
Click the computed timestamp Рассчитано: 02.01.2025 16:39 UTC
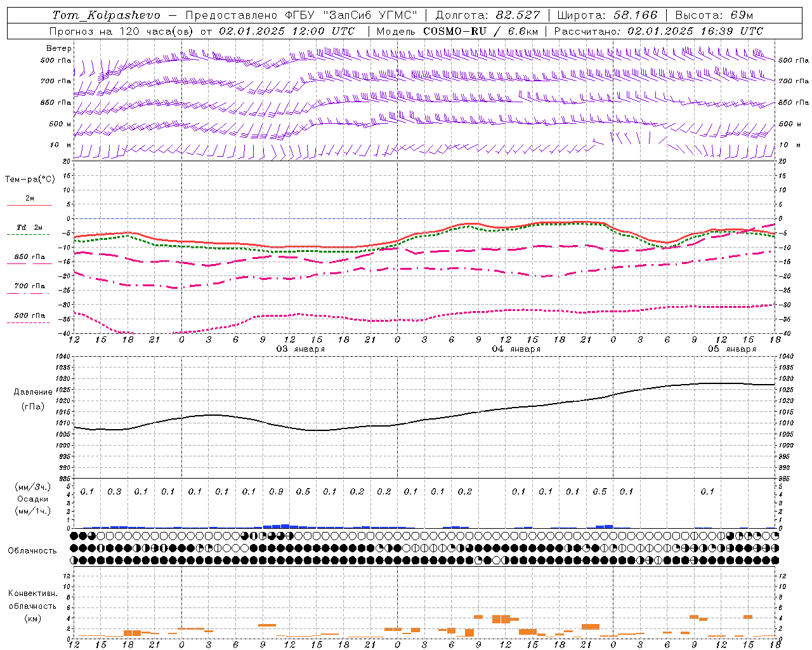coord(658,31)
